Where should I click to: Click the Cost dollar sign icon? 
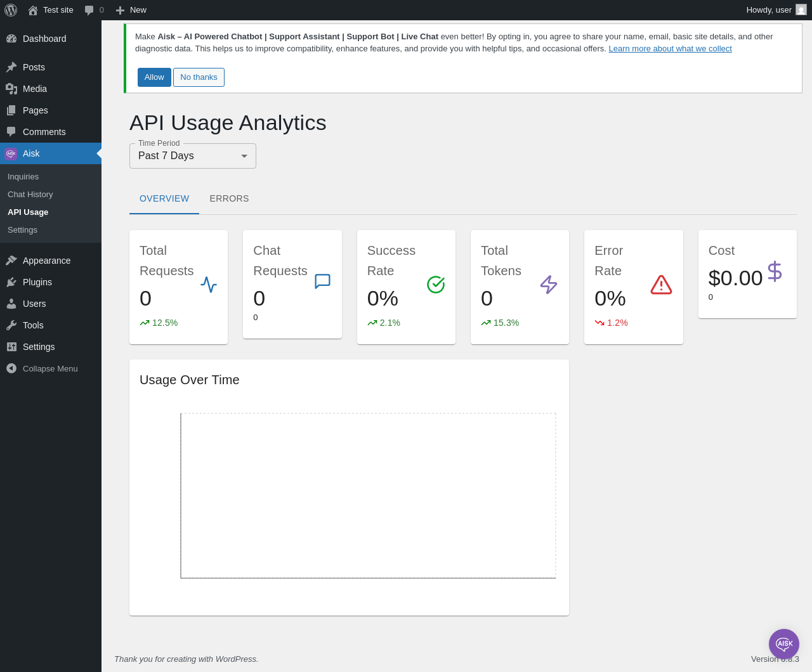tap(775, 271)
